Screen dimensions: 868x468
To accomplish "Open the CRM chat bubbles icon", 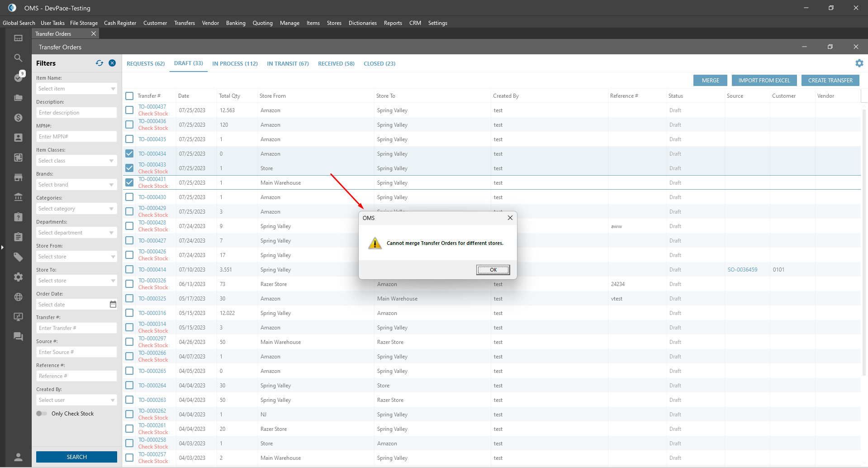I will tap(18, 337).
